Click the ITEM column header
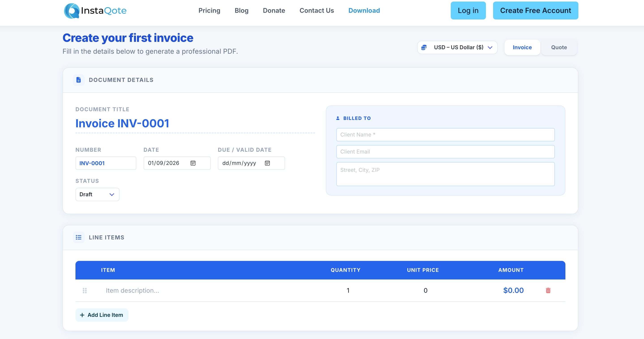644x339 pixels. [108, 270]
